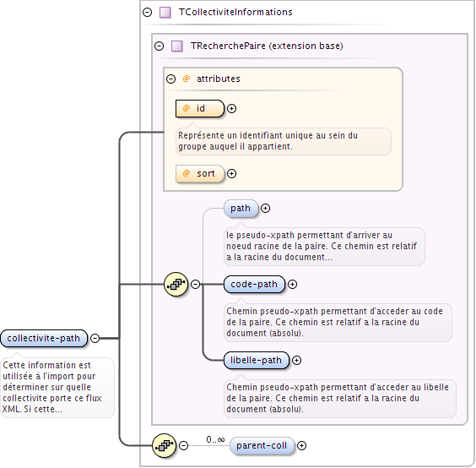Expand the sort attribute details
Screen dimensions: 476x468
[231, 173]
